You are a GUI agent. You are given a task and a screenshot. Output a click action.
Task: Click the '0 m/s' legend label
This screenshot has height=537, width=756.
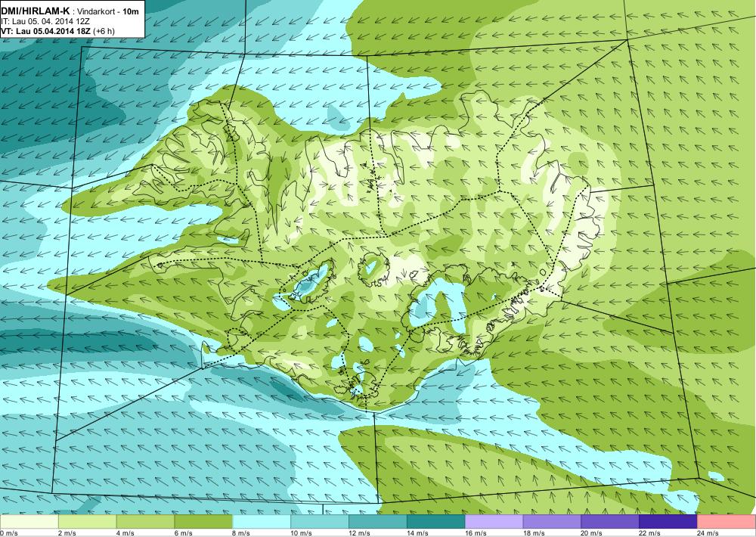9,533
